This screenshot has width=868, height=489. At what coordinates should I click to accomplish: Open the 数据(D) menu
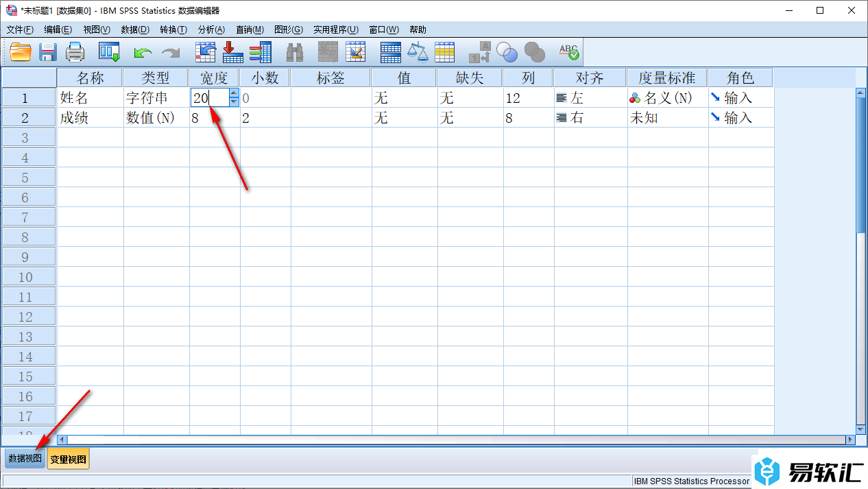135,29
